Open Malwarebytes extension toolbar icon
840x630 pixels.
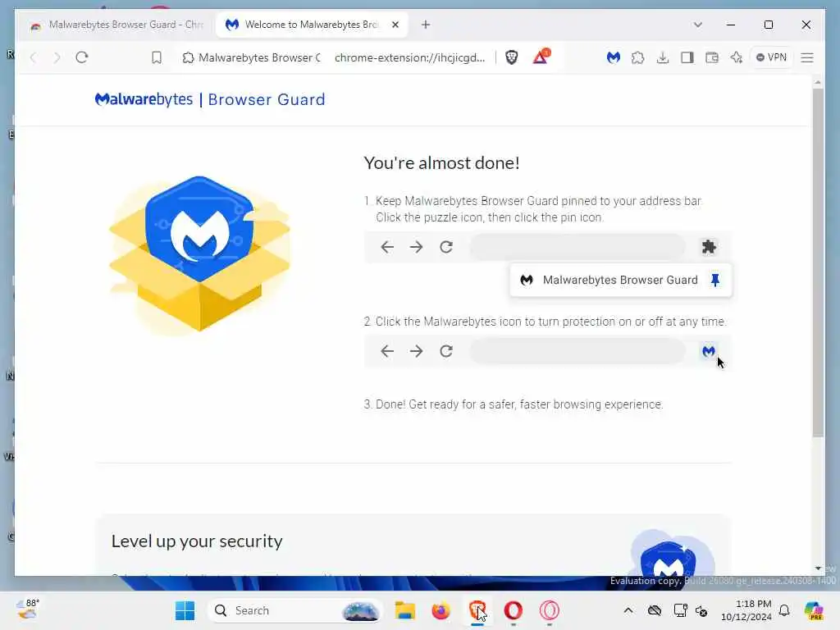click(x=614, y=57)
